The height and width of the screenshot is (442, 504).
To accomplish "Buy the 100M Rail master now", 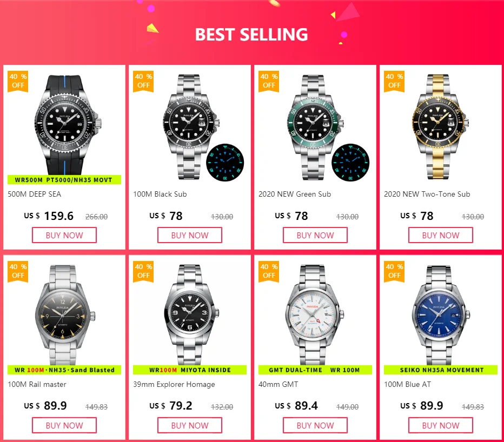I will pyautogui.click(x=64, y=425).
